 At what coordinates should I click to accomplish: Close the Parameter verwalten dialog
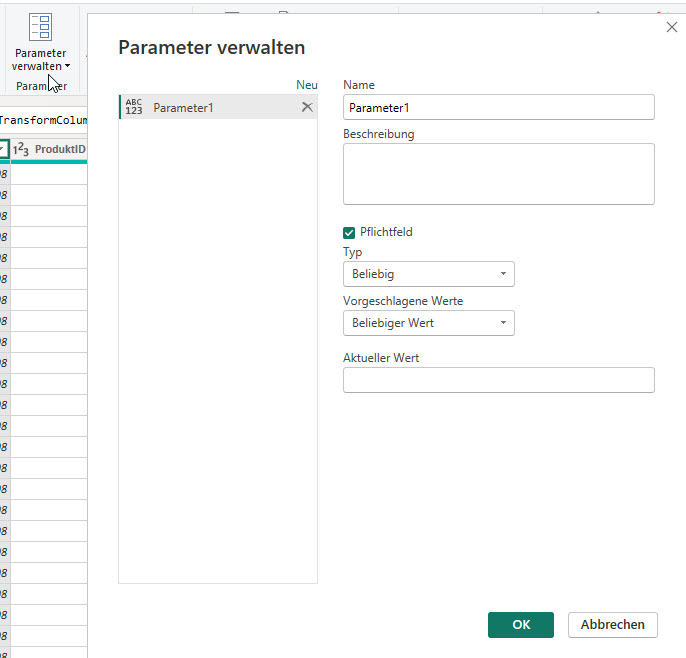coord(671,28)
